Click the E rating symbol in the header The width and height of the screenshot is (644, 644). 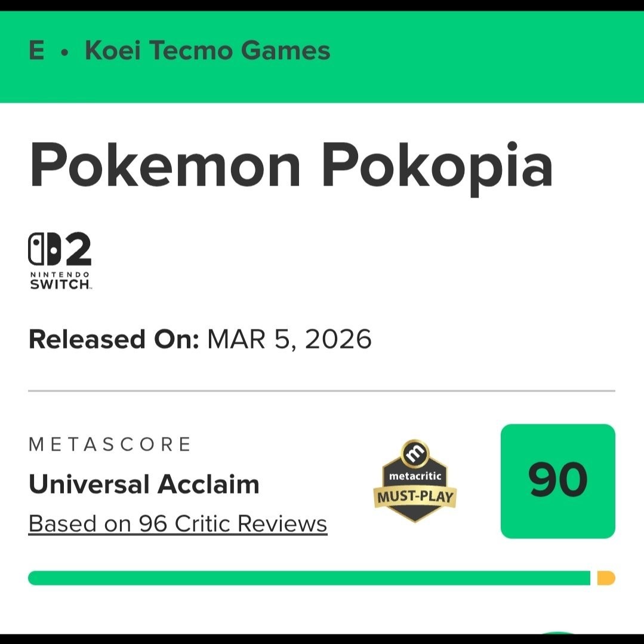click(x=36, y=51)
